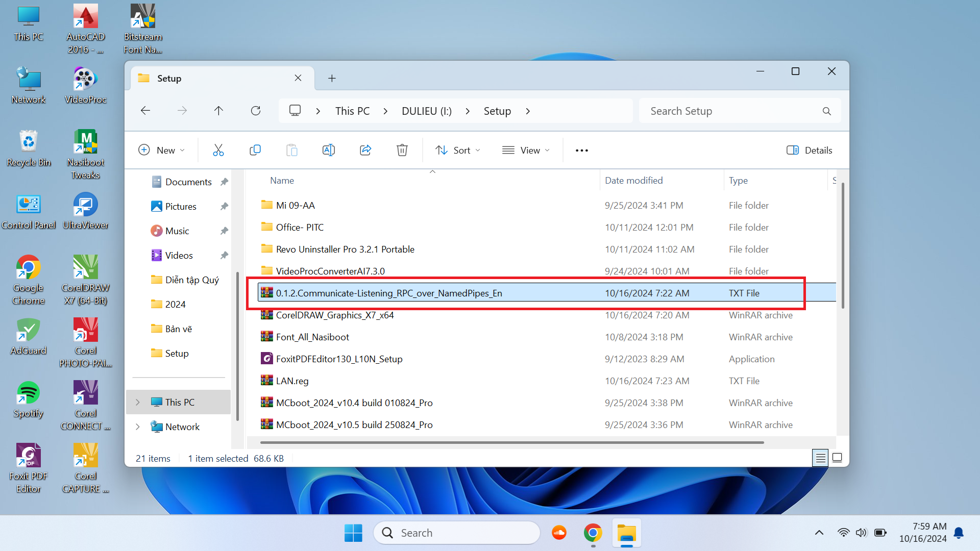The image size is (980, 551).
Task: Click DULIEU (I:) breadcrumb
Action: [427, 111]
